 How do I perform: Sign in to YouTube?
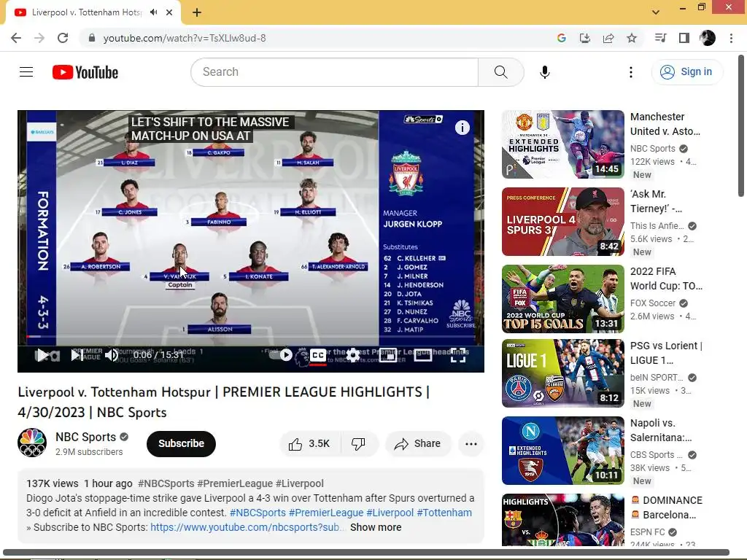coord(686,72)
